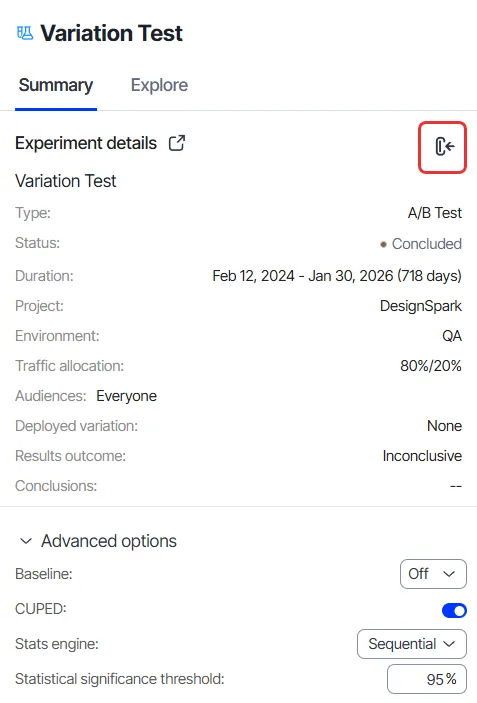Click the Everyone audience value
The width and height of the screenshot is (477, 703).
tap(126, 396)
